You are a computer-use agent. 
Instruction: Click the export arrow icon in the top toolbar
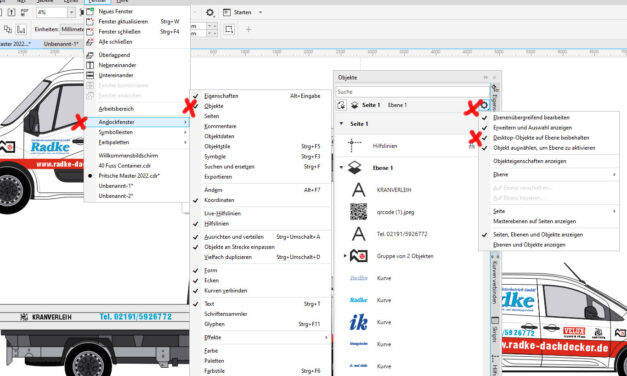click(x=12, y=12)
